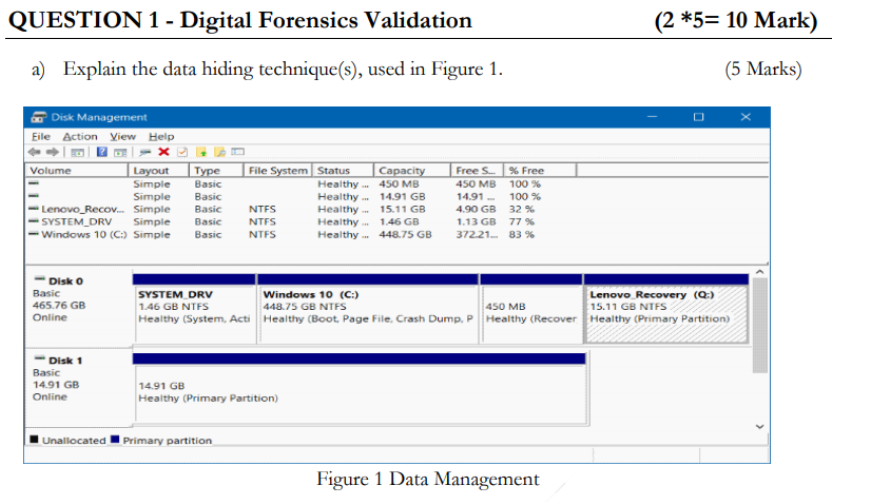This screenshot has height=503, width=874.
Task: Open Properties via the check-mark sheet icon
Action: point(182,152)
